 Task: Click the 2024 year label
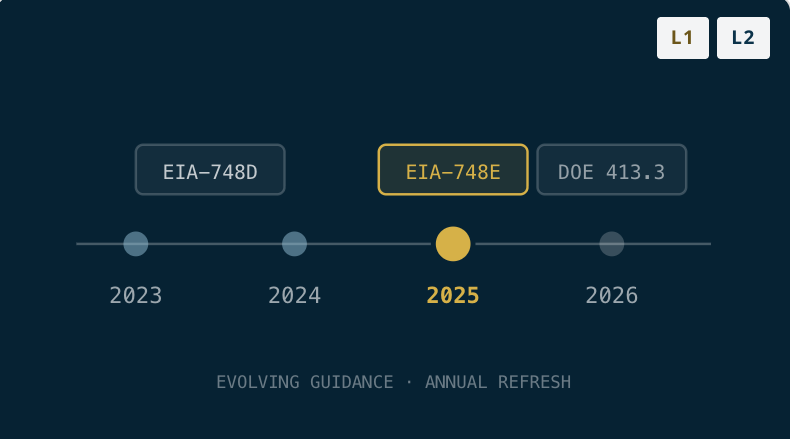pyautogui.click(x=294, y=295)
